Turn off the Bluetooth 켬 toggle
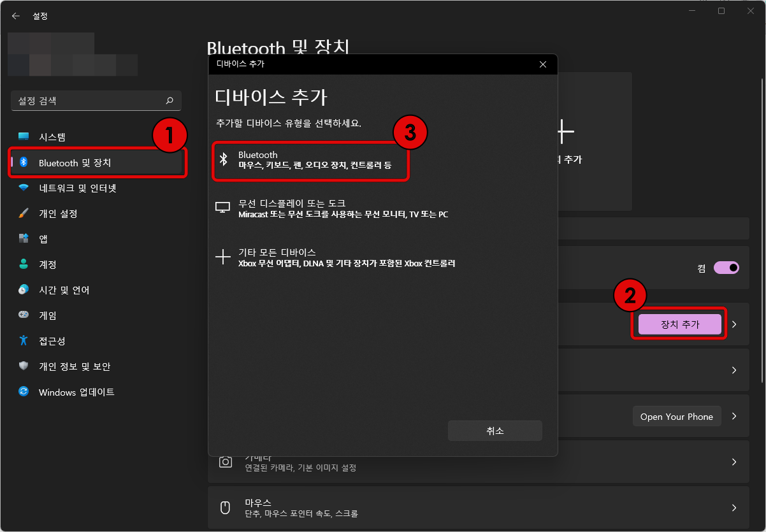 click(727, 268)
